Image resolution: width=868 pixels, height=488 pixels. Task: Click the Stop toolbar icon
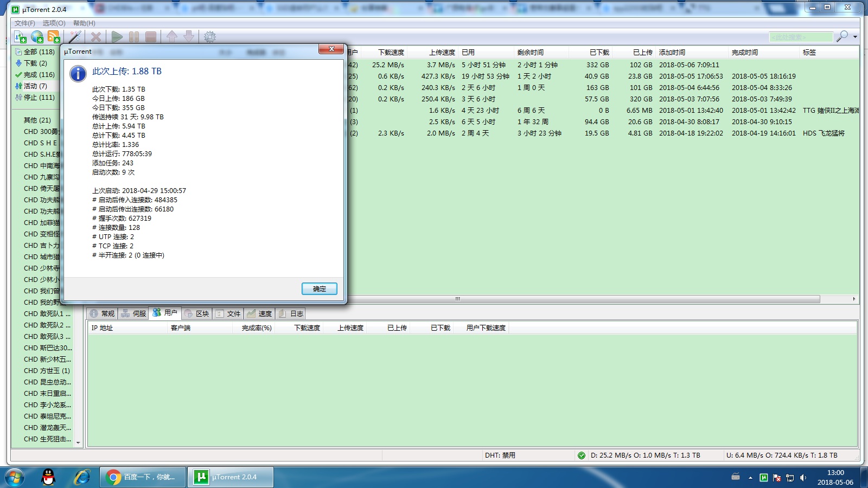151,37
